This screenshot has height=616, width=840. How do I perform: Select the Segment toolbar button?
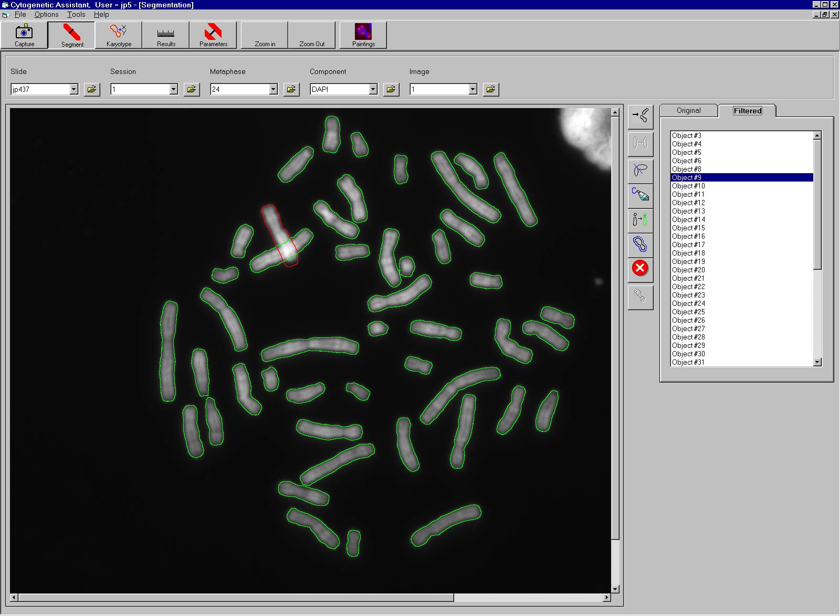(x=72, y=35)
